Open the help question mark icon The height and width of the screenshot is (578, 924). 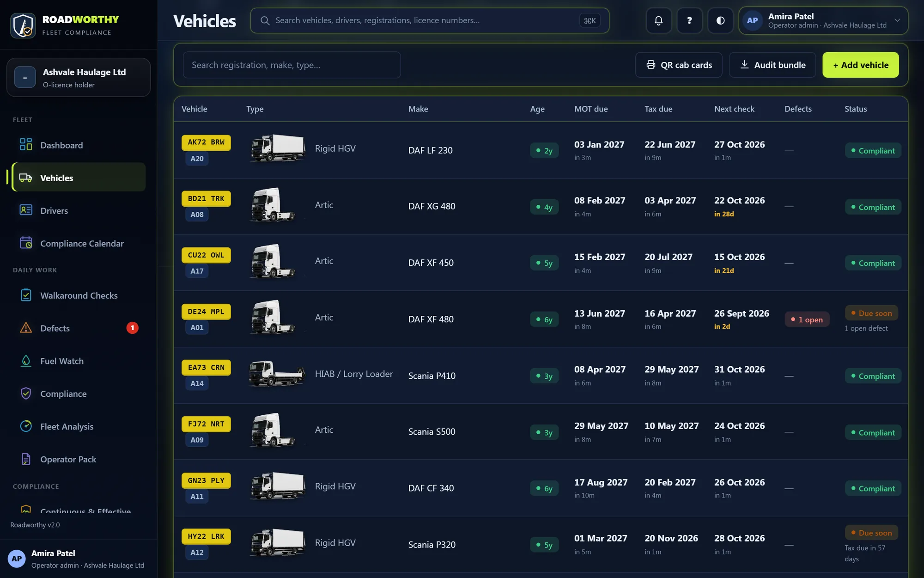coord(689,20)
